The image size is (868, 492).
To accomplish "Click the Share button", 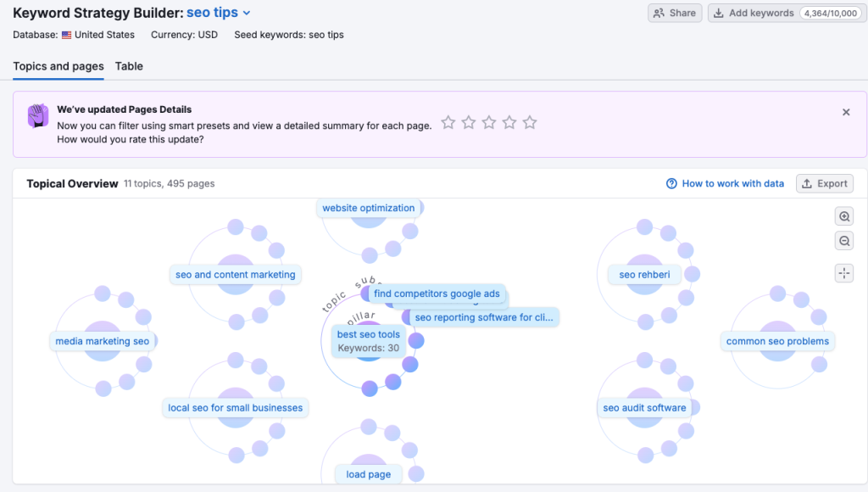I will 675,13.
